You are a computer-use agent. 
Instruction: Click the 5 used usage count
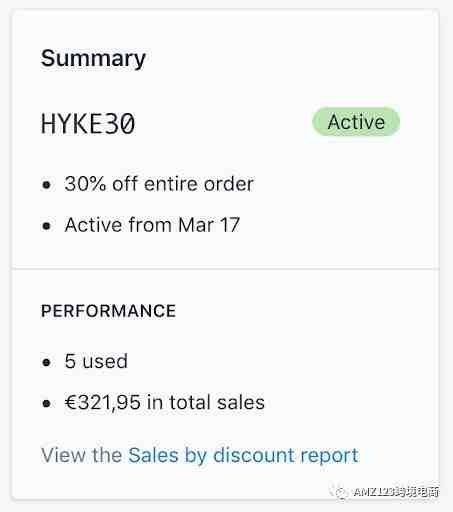click(96, 361)
